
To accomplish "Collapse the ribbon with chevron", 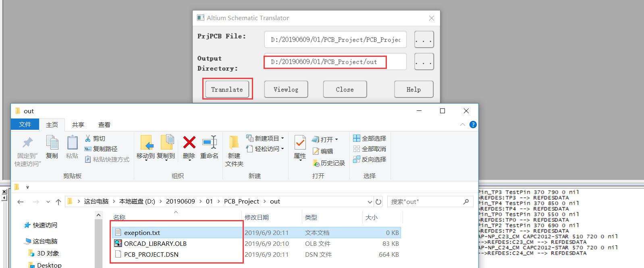I will [462, 125].
